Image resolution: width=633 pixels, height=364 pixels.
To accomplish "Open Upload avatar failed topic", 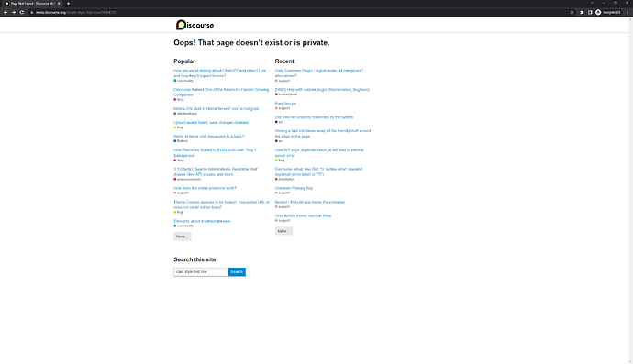I will (x=211, y=122).
